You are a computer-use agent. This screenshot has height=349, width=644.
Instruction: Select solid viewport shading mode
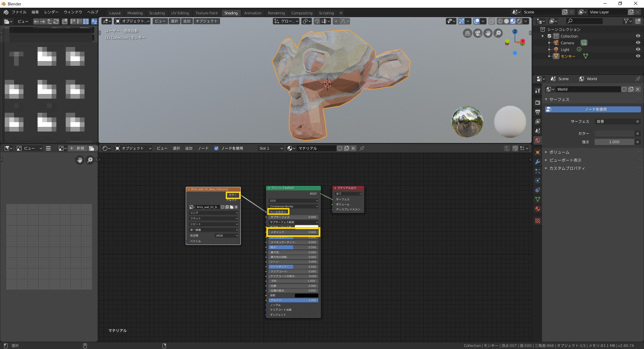tap(506, 21)
